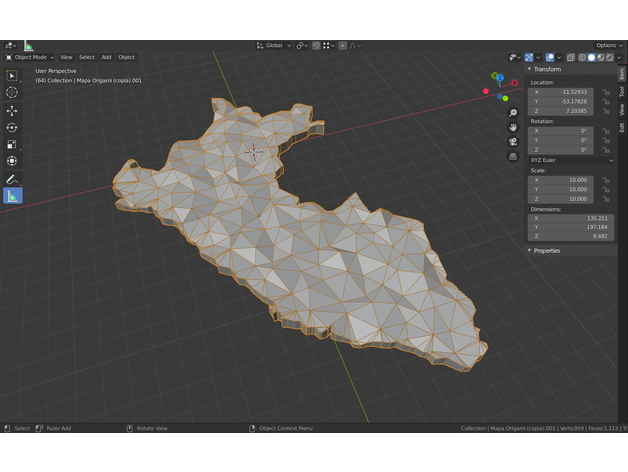Open the shading options dropdown
Image resolution: width=628 pixels, height=472 pixels.
click(x=619, y=58)
